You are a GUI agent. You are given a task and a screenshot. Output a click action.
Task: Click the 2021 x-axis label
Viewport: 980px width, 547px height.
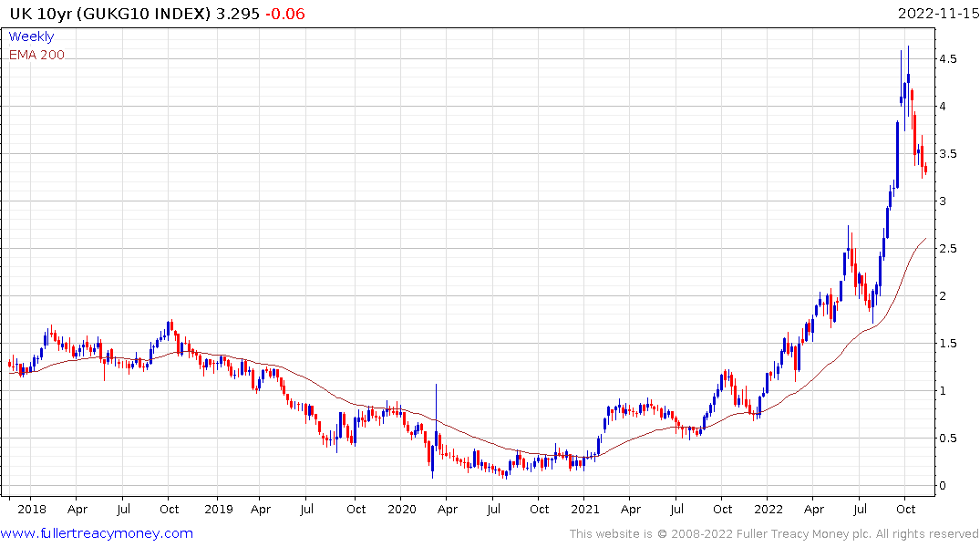[585, 509]
